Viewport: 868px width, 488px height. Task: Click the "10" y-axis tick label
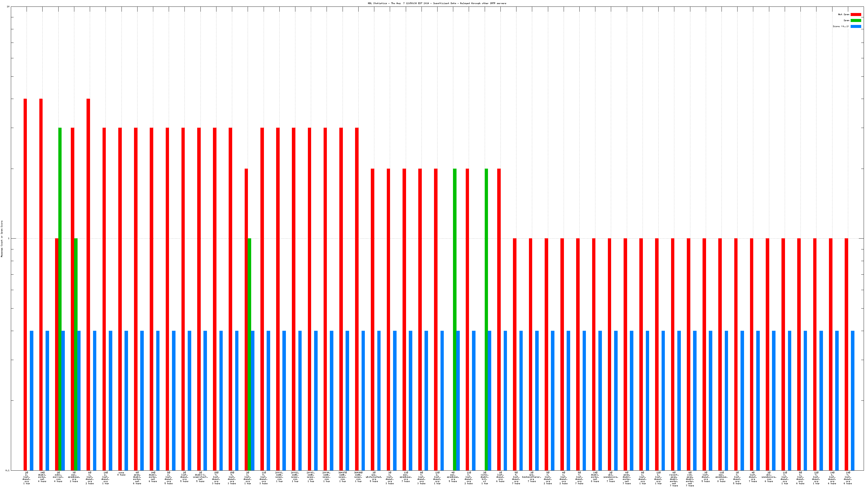pyautogui.click(x=8, y=7)
